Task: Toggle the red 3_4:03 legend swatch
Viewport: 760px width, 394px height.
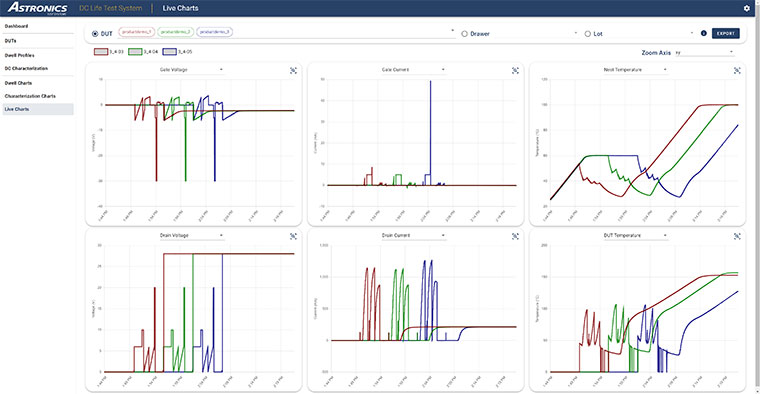Action: 101,51
